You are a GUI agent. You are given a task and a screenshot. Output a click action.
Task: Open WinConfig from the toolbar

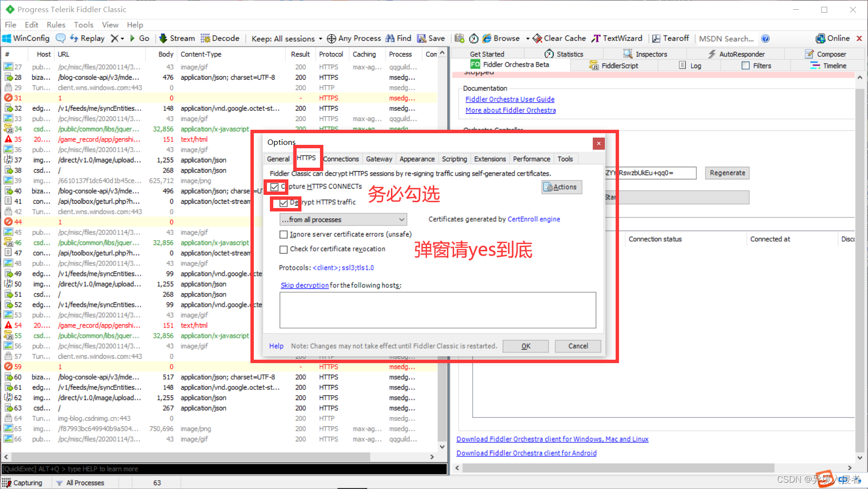26,38
